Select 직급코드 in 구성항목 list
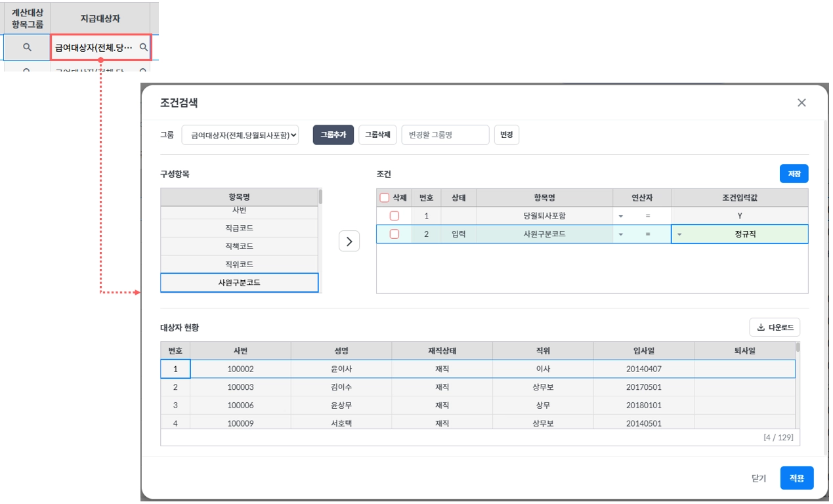 240,228
